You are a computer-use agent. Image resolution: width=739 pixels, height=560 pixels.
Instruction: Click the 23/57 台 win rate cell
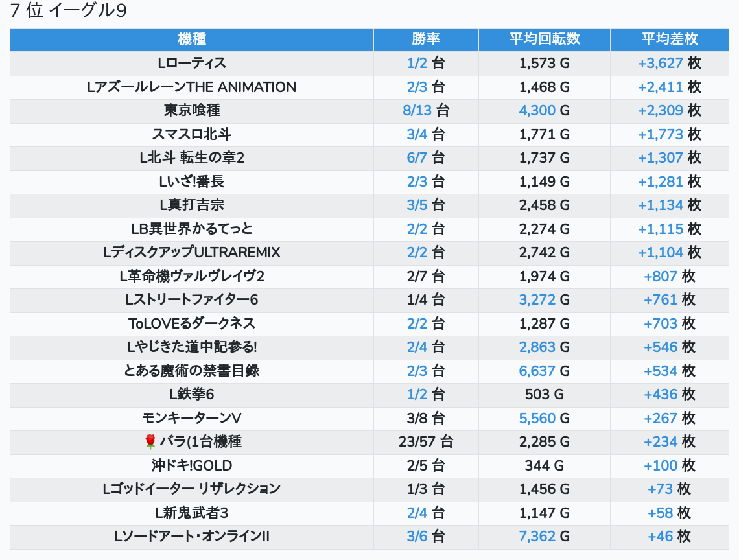tap(426, 441)
